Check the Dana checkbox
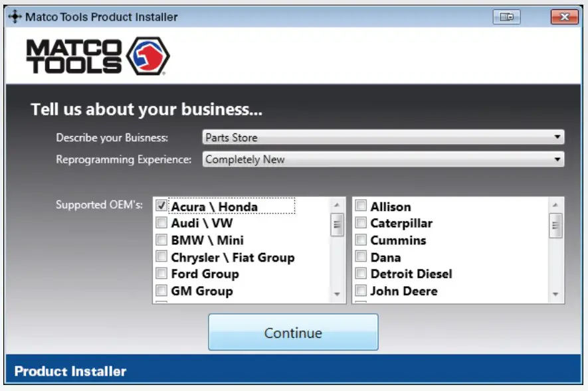Screen dimensions: 588x391 point(361,256)
